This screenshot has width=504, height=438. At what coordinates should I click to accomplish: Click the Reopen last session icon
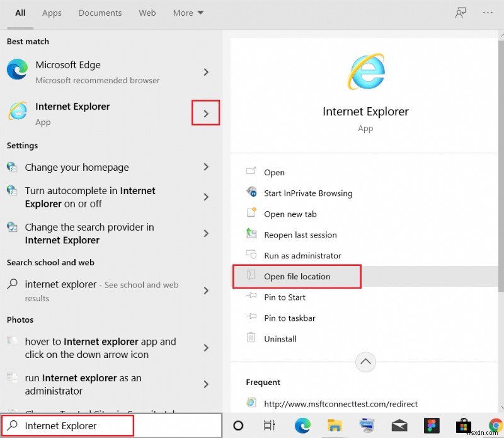[x=251, y=233]
